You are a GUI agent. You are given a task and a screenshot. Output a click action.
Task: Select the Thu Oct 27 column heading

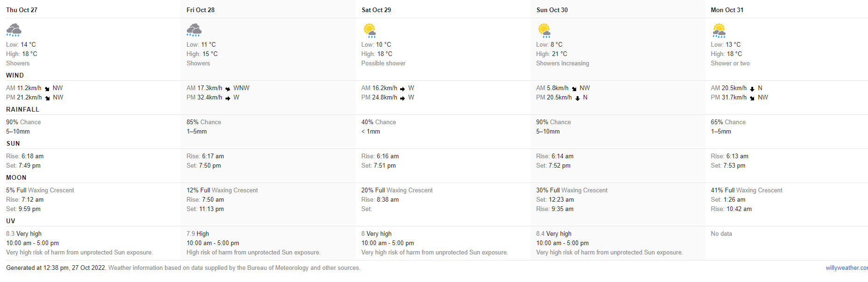click(21, 10)
